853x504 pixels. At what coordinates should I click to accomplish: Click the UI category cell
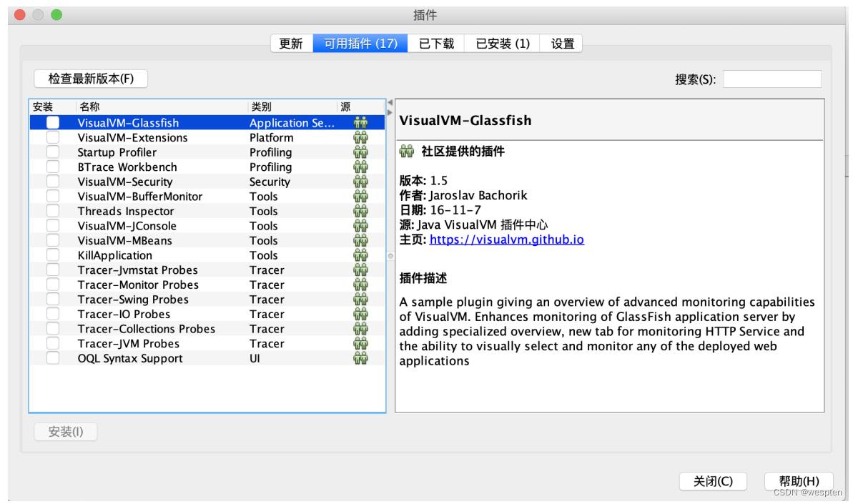(255, 358)
